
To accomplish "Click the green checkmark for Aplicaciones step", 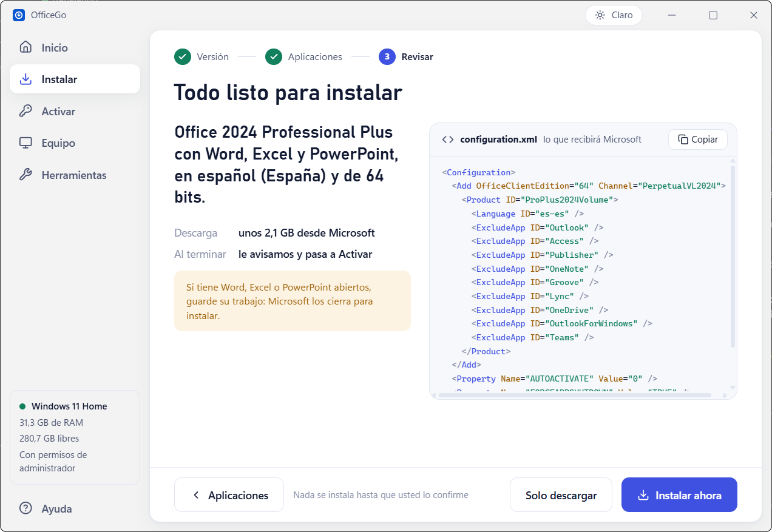I will (x=274, y=56).
